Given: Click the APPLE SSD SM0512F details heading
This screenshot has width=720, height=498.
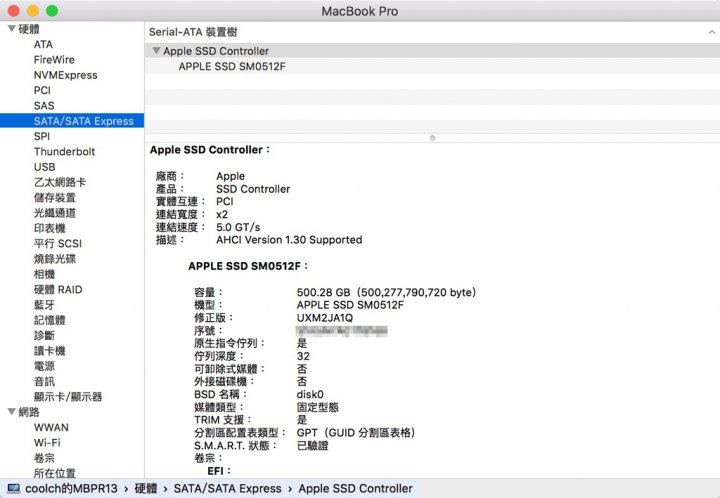Looking at the screenshot, I should click(x=248, y=266).
